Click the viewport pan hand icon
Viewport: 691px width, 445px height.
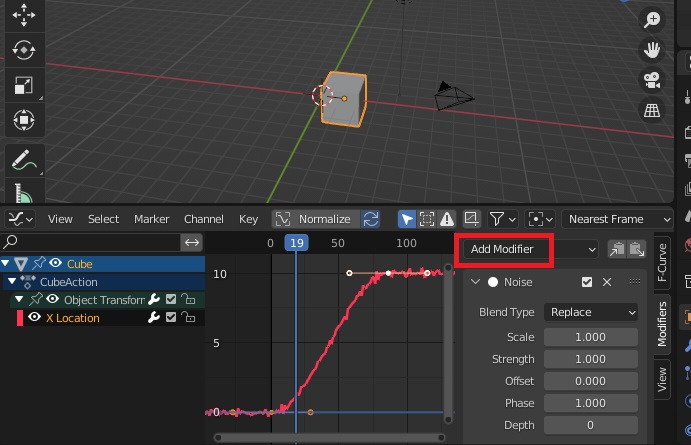point(652,50)
